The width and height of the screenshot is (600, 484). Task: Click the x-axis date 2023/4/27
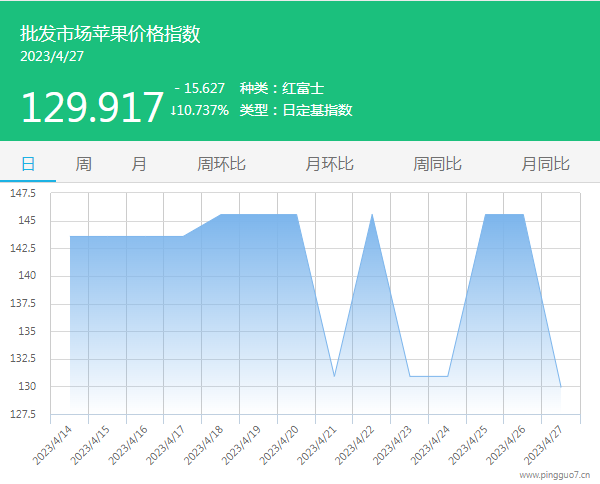[543, 446]
